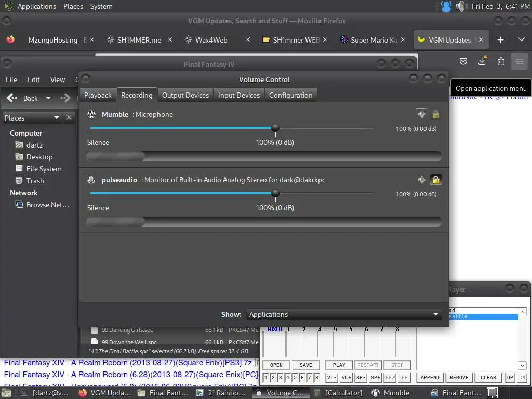Switch to the SH1MMER.me Firefox tab
Image resolution: width=532 pixels, height=399 pixels.
pyautogui.click(x=139, y=40)
